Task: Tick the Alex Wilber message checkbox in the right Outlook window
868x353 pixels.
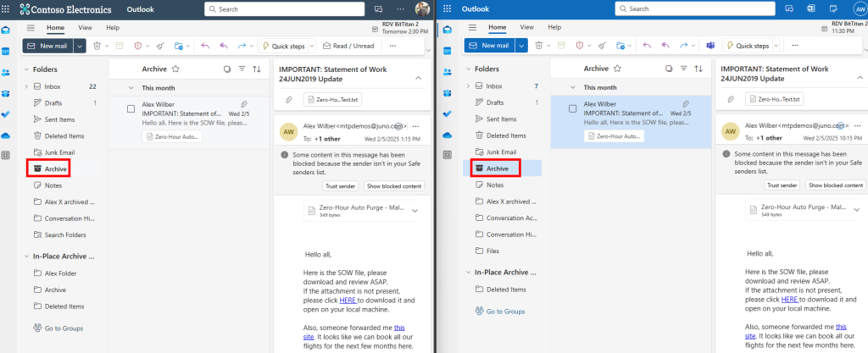Action: click(x=573, y=108)
